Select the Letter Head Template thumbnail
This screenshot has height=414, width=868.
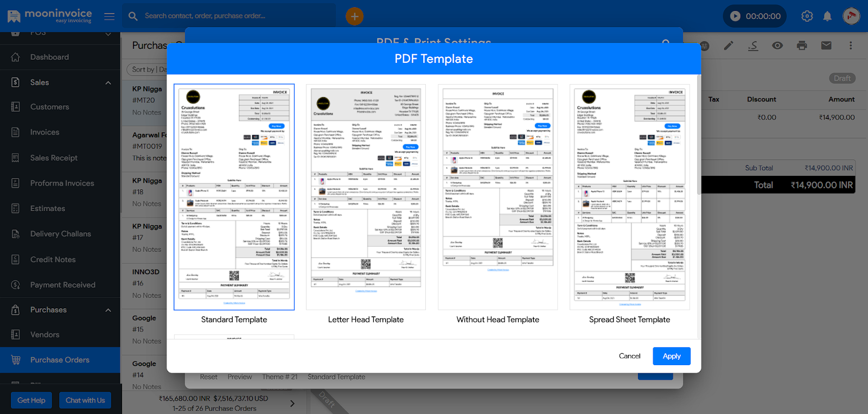click(366, 197)
